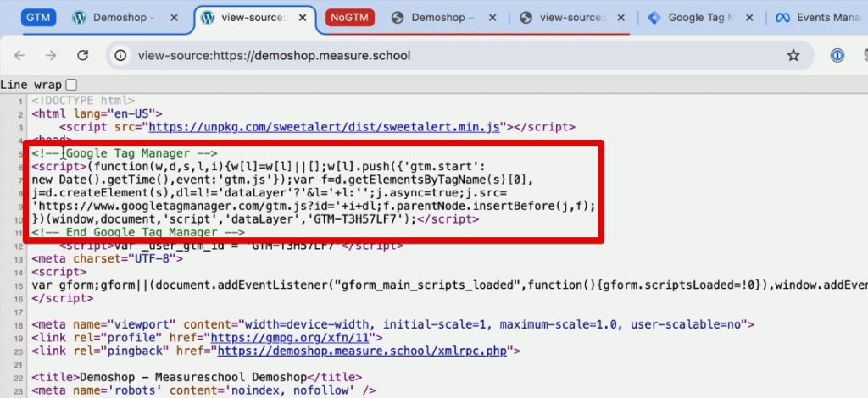
Task: Close the Google Tag Manager tab
Action: (749, 18)
